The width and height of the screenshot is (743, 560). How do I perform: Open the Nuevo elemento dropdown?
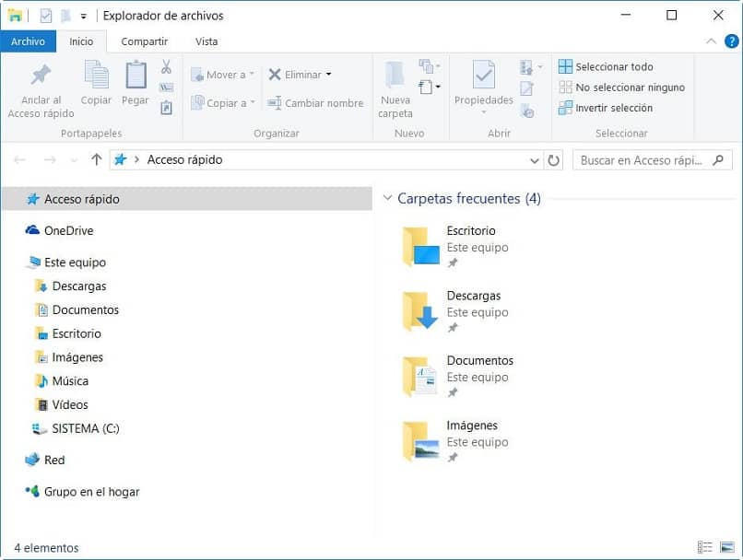430,66
